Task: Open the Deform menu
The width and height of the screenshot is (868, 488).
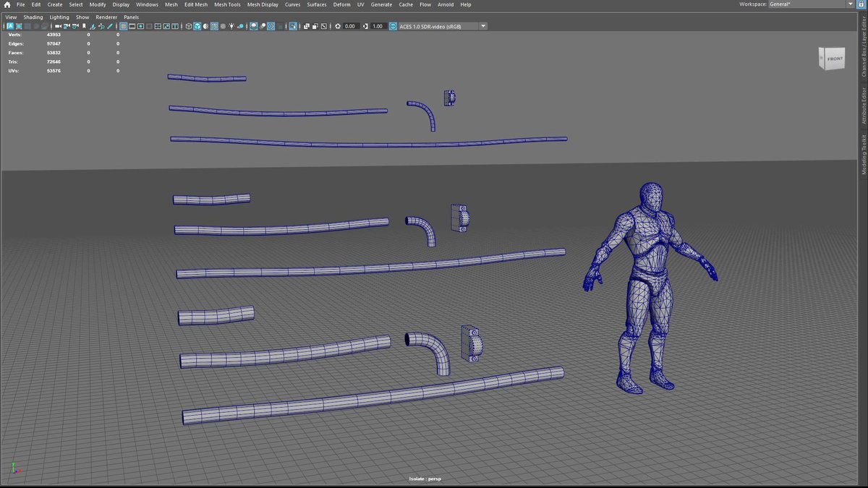Action: (341, 4)
